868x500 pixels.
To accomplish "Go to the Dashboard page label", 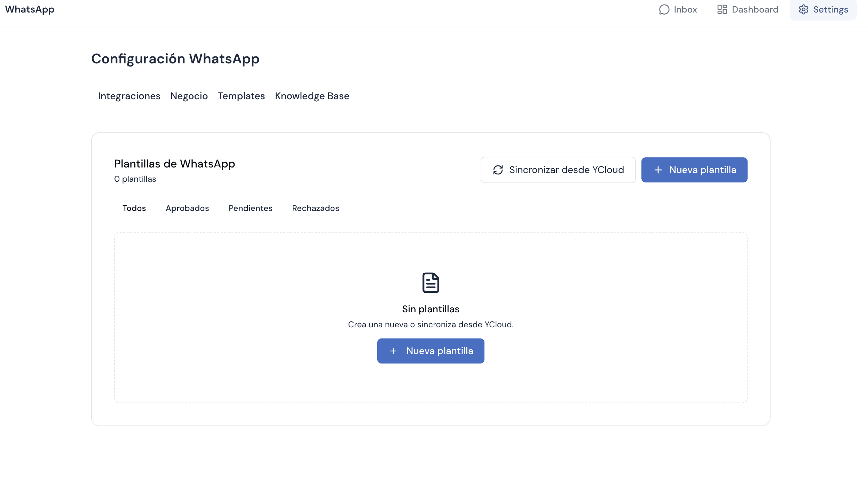I will click(x=755, y=9).
